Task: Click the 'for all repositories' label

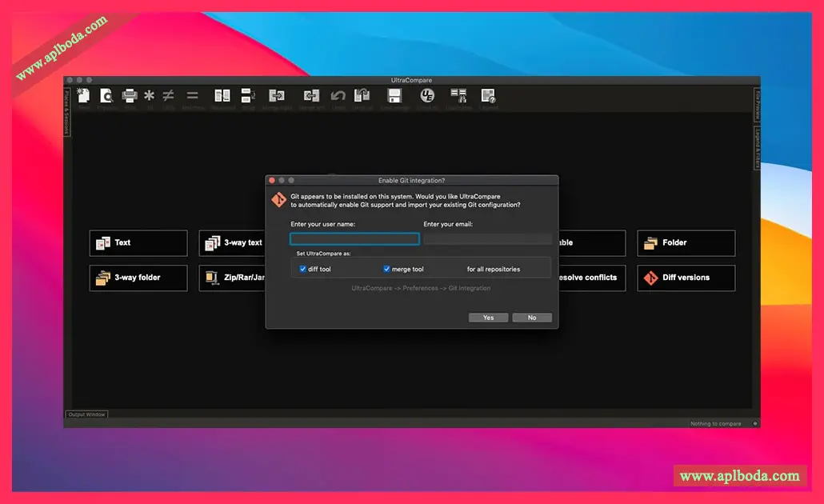Action: point(494,269)
